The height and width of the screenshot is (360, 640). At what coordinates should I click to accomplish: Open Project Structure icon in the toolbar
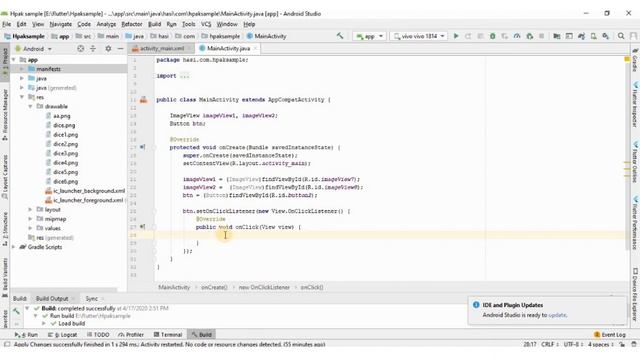click(x=557, y=36)
